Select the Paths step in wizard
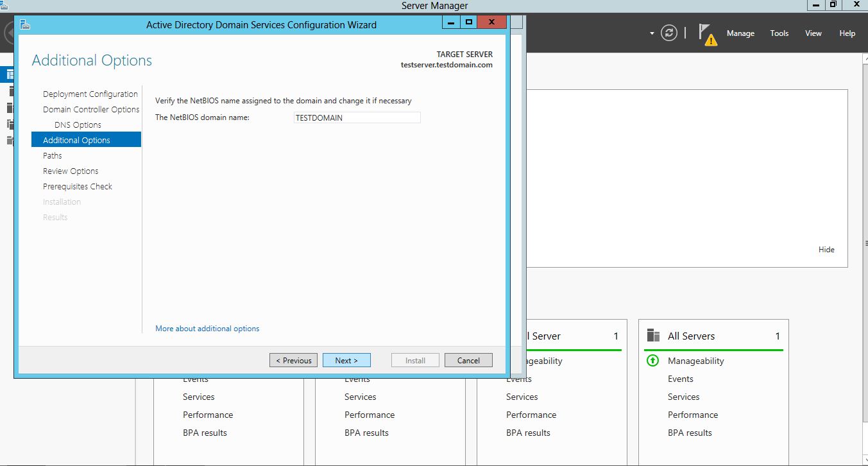 tap(53, 155)
